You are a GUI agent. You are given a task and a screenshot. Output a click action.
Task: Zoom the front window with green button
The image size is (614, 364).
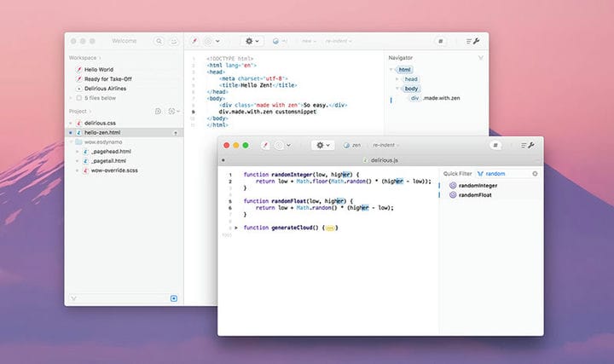(x=246, y=145)
